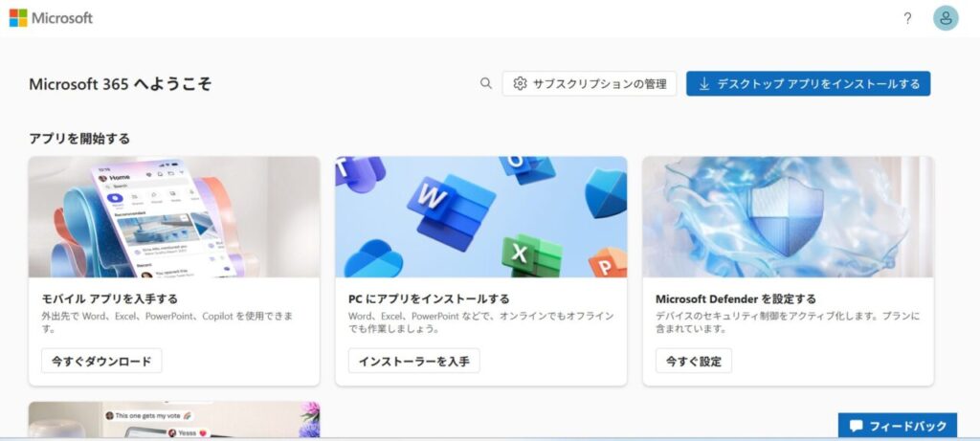Click the Excel icon in card image

pyautogui.click(x=531, y=254)
